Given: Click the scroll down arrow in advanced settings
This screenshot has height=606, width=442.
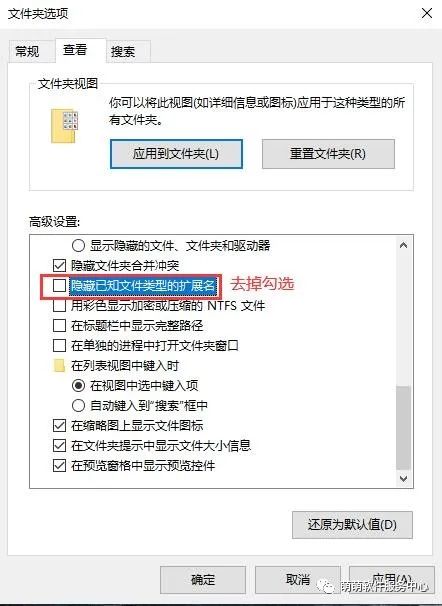Looking at the screenshot, I should coord(403,479).
